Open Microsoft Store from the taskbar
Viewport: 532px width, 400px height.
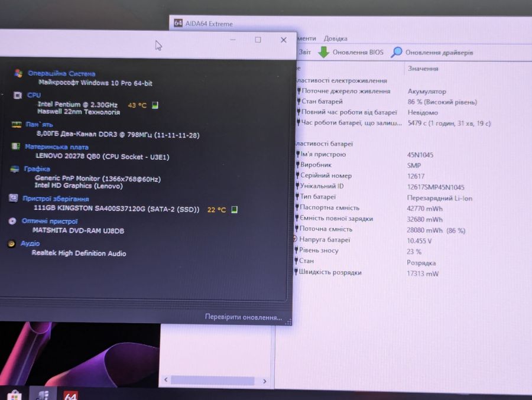point(14,396)
